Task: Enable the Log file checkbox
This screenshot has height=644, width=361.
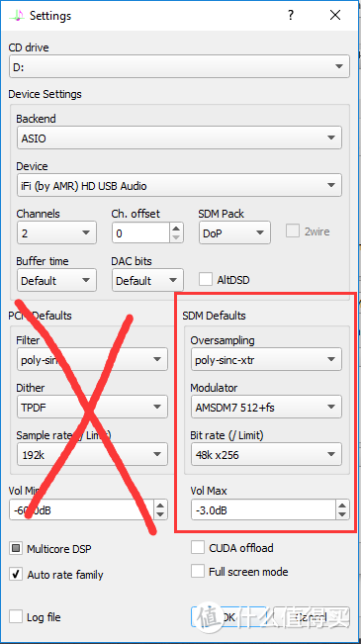Action: click(16, 616)
